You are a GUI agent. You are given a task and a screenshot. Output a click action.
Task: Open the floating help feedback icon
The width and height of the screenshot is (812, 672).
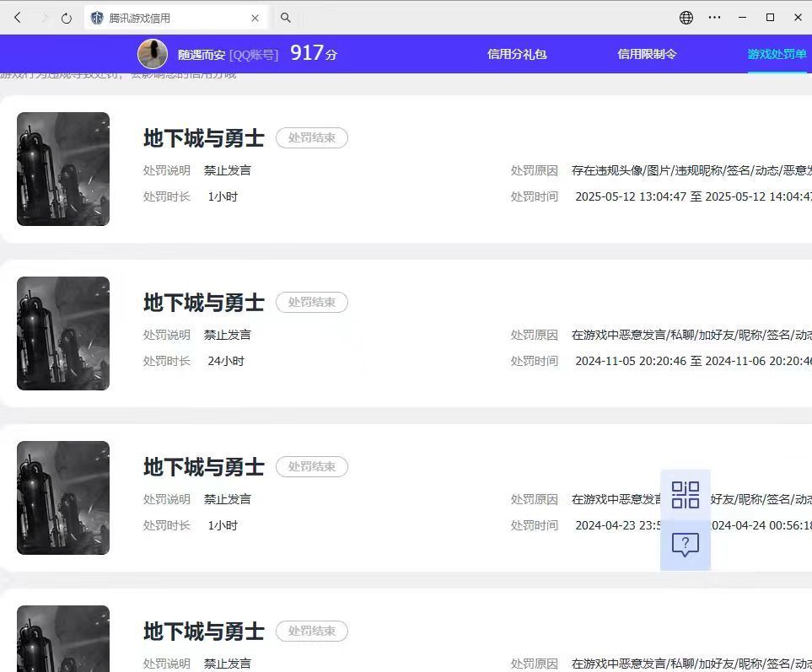tap(685, 545)
